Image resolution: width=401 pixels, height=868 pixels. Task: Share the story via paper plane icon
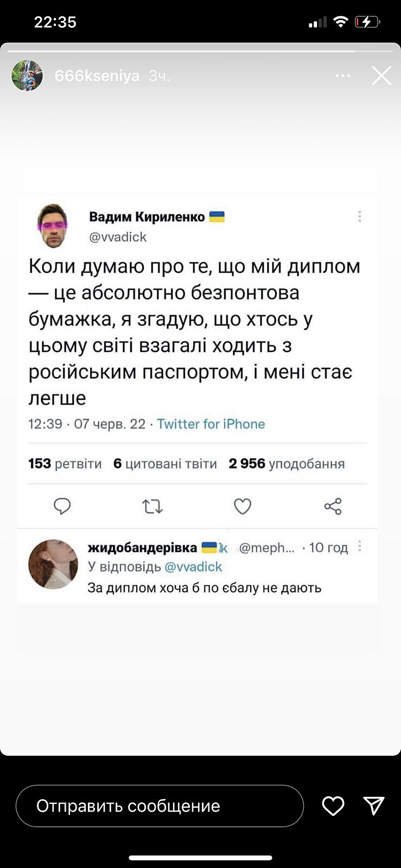tap(374, 806)
